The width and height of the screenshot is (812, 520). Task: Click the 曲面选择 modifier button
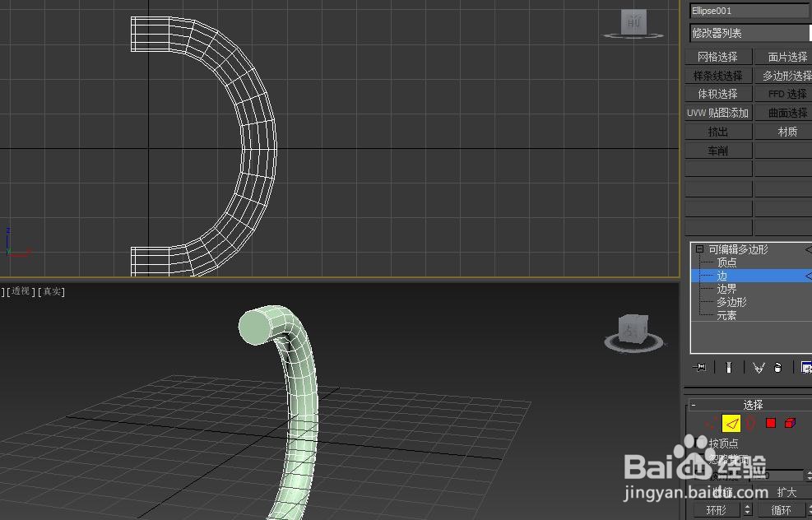tap(783, 113)
